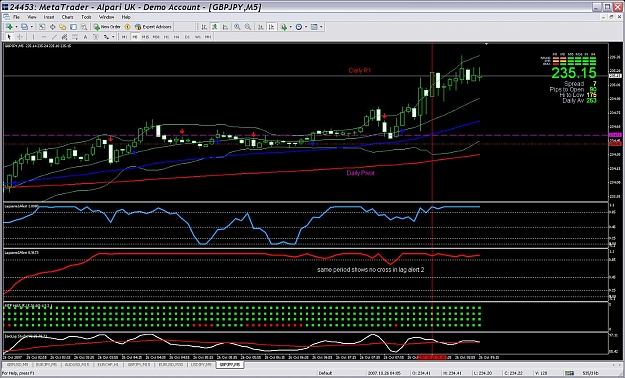Screen dimensions: 625x378
Task: Open the Help menu
Action: [126, 17]
